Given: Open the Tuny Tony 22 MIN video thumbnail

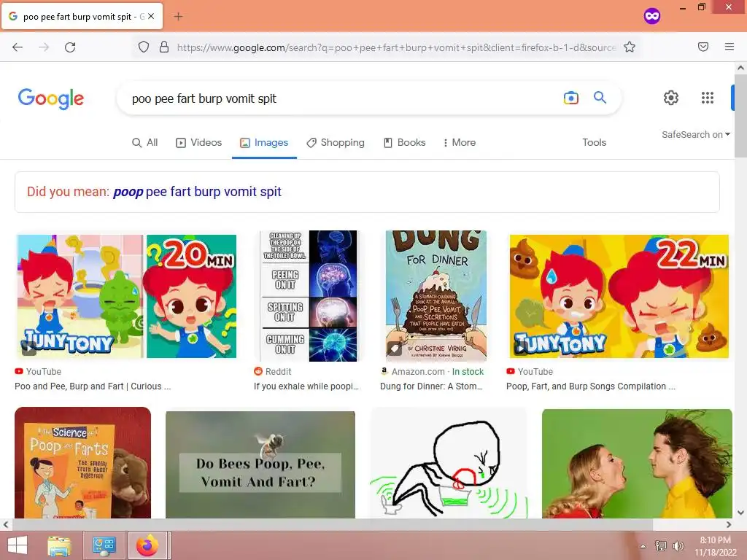Looking at the screenshot, I should [619, 296].
